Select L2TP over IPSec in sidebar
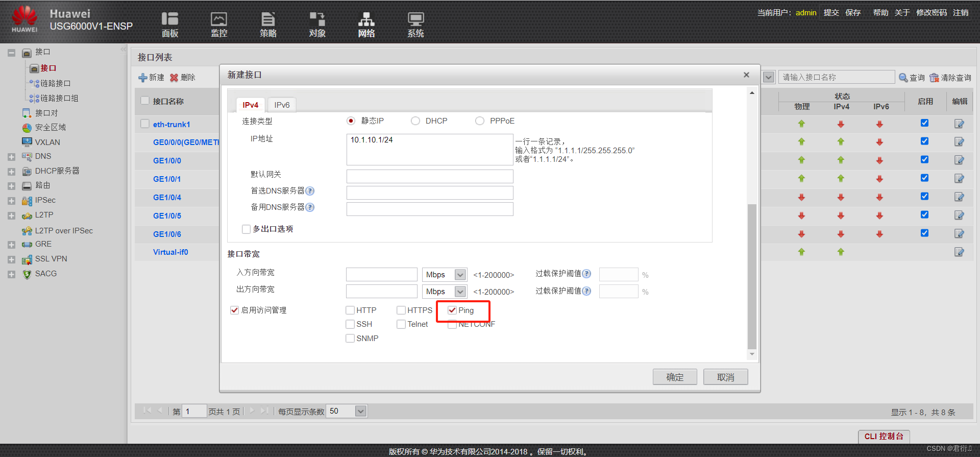The width and height of the screenshot is (980, 457). [64, 231]
